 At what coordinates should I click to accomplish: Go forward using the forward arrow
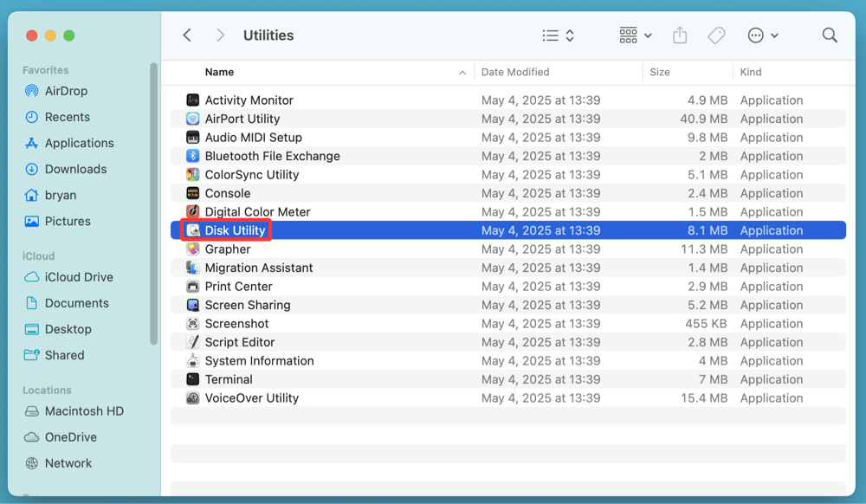pos(220,35)
